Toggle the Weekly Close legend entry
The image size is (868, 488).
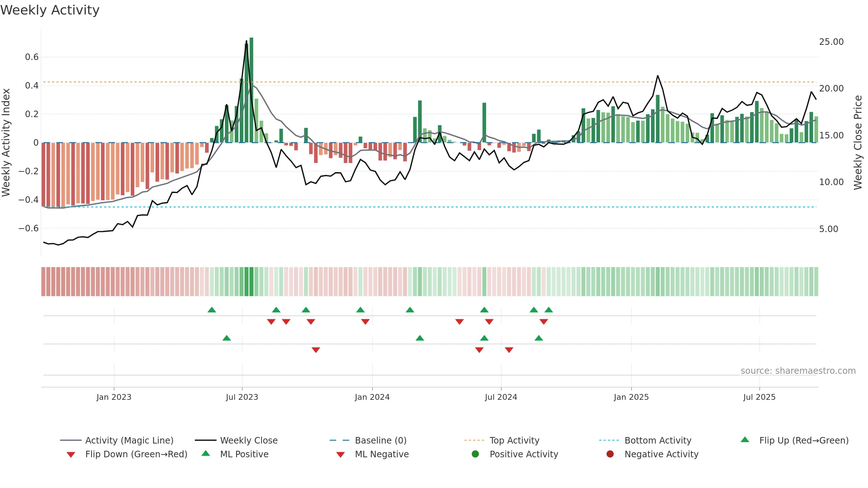[x=236, y=440]
